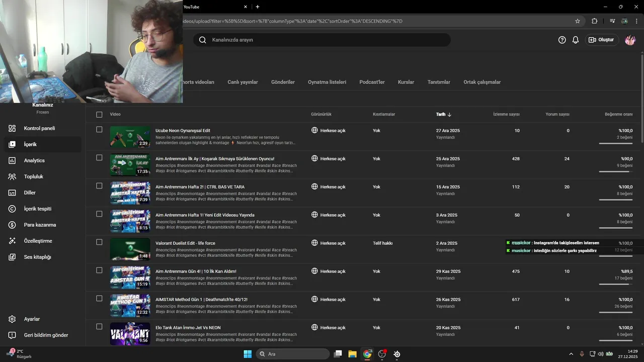The height and width of the screenshot is (362, 644).
Task: Bookmark this page with star icon
Action: (578, 21)
